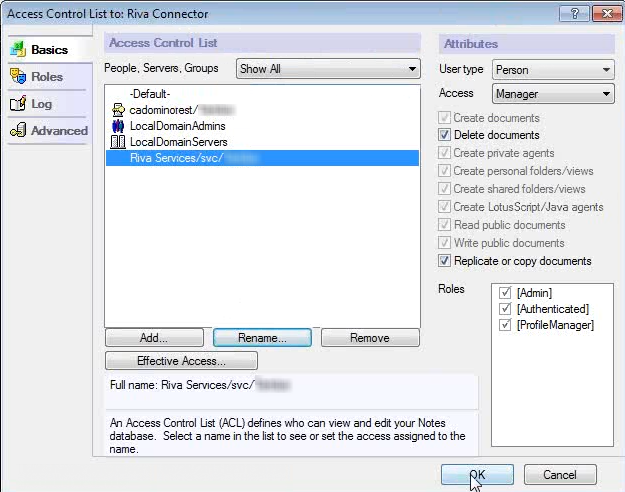Click the Roles masks icon
This screenshot has height=492, width=625.
click(18, 76)
